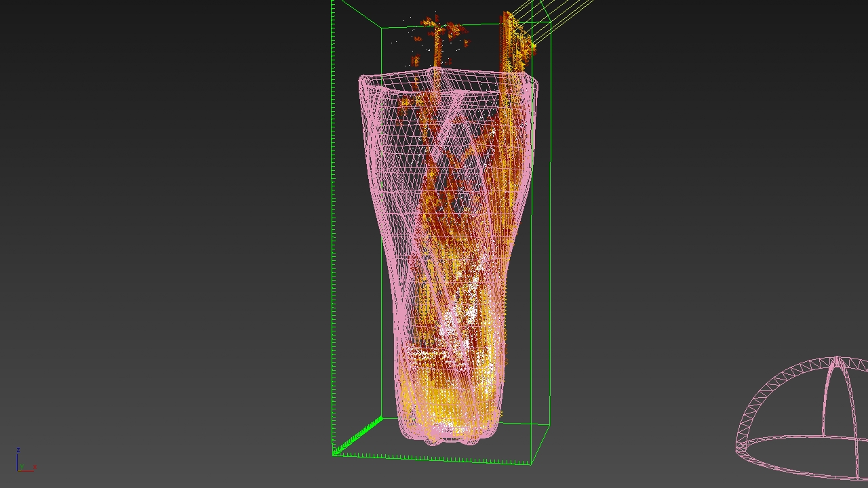Click the rounded base of the glass
868x488 pixels.
451,434
